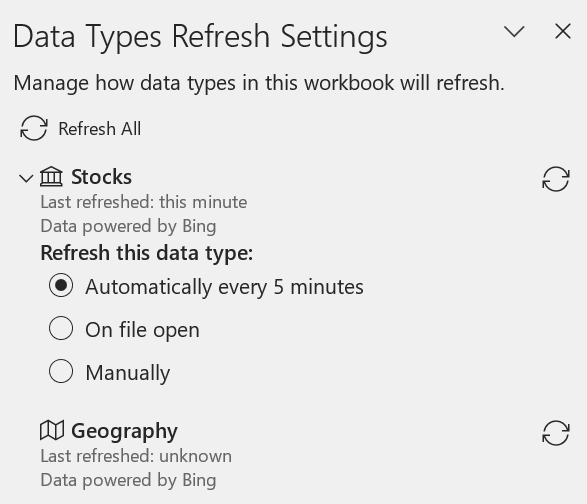The height and width of the screenshot is (504, 587).
Task: Refresh only the Geography data type
Action: [x=556, y=433]
